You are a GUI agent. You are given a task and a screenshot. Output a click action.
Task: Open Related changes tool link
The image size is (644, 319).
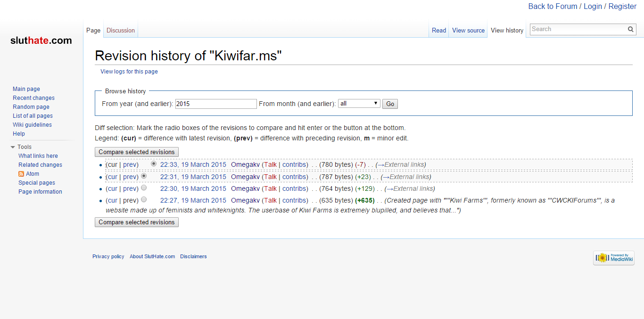pos(40,165)
